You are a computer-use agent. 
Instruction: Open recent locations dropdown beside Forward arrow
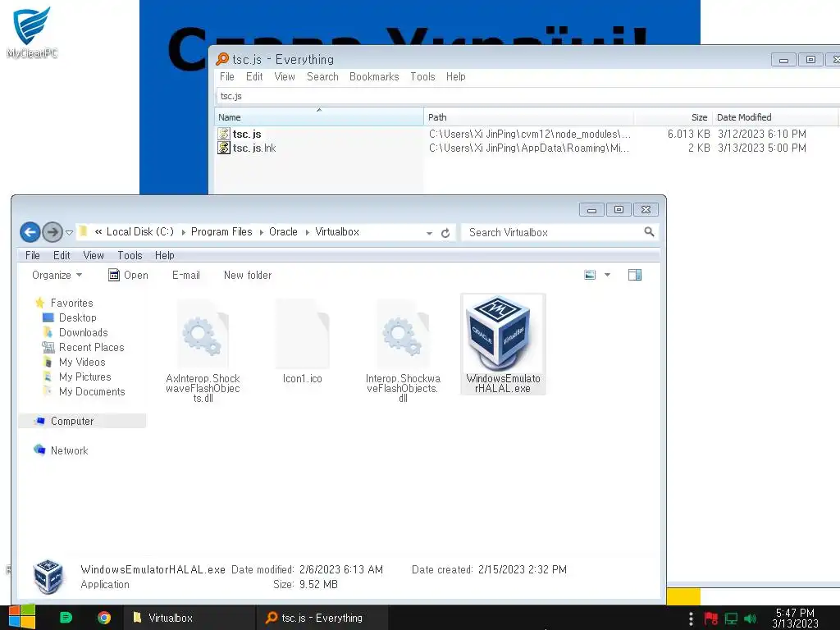pos(69,232)
